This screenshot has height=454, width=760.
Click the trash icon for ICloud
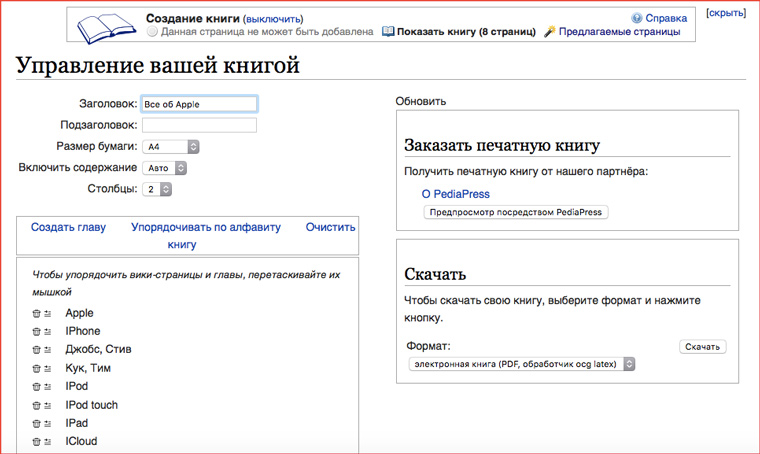[36, 441]
